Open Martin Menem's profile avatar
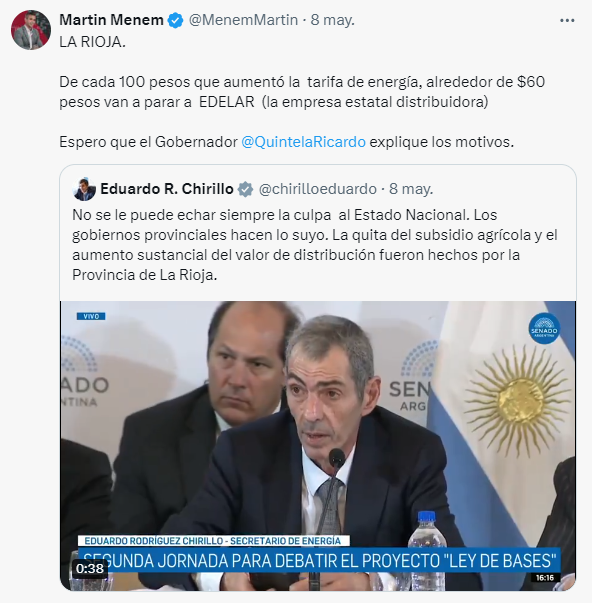 coord(31,30)
